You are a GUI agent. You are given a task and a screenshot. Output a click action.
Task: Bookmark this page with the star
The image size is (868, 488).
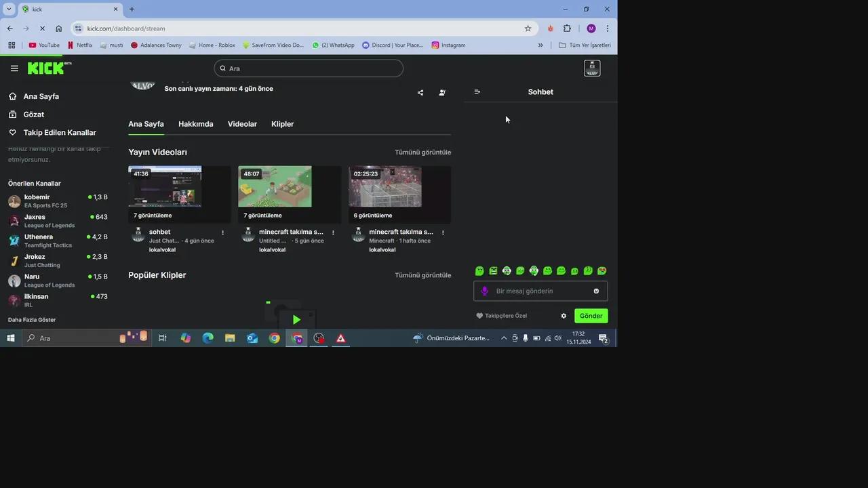click(528, 28)
